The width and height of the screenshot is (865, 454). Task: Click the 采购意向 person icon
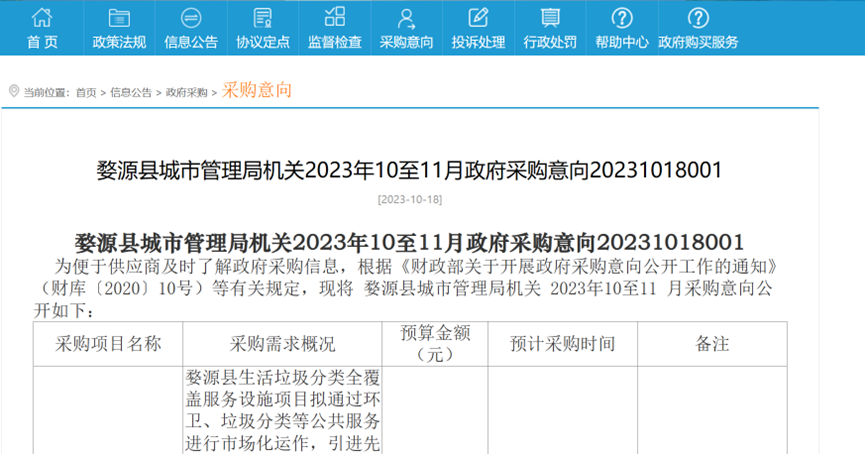[407, 18]
